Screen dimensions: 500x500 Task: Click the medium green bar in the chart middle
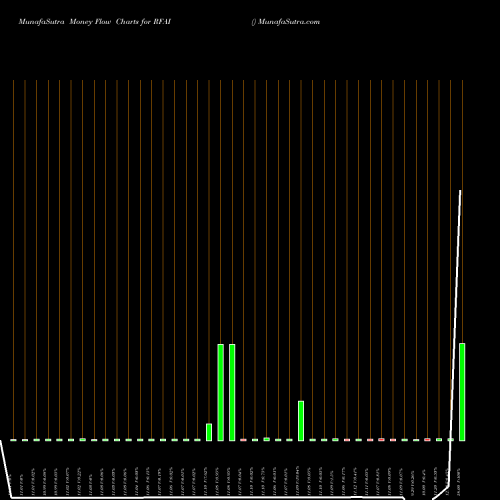click(x=301, y=421)
